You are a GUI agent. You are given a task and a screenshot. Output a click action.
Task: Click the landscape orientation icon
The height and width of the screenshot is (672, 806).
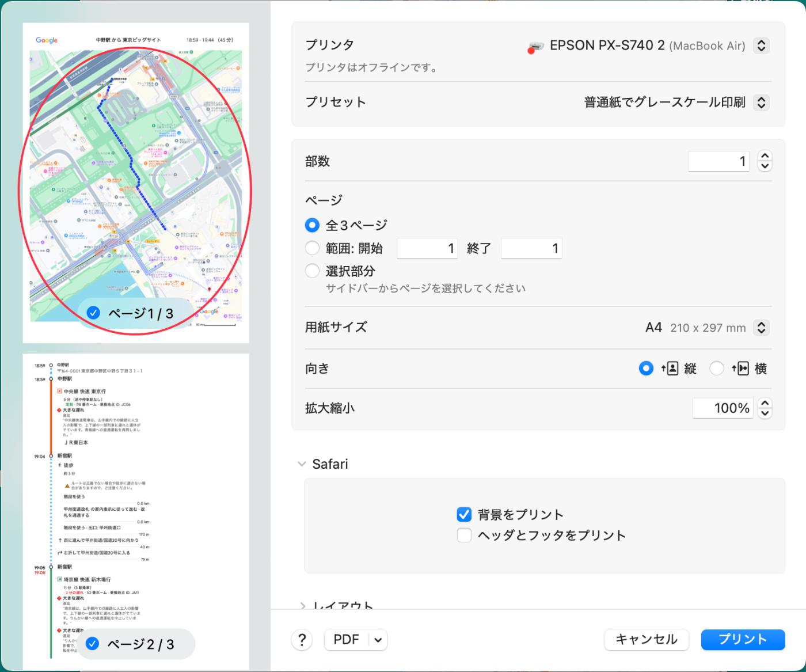pos(740,369)
